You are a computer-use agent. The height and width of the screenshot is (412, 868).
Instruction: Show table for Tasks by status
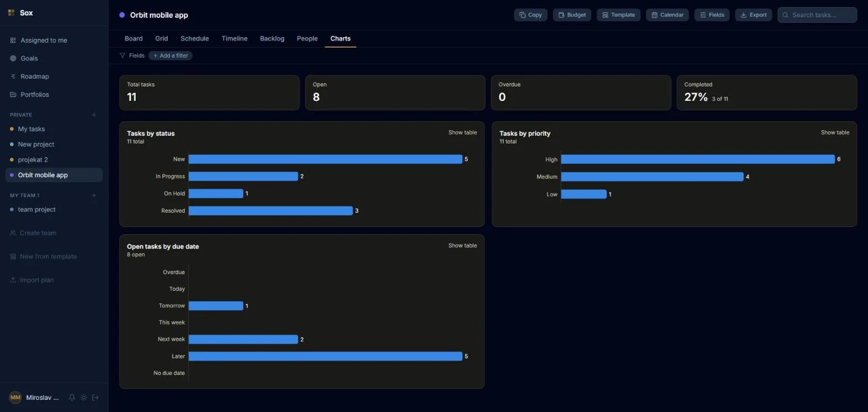coord(463,132)
